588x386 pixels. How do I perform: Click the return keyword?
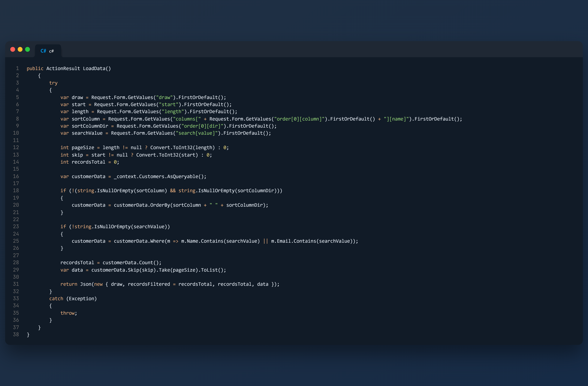click(x=69, y=284)
